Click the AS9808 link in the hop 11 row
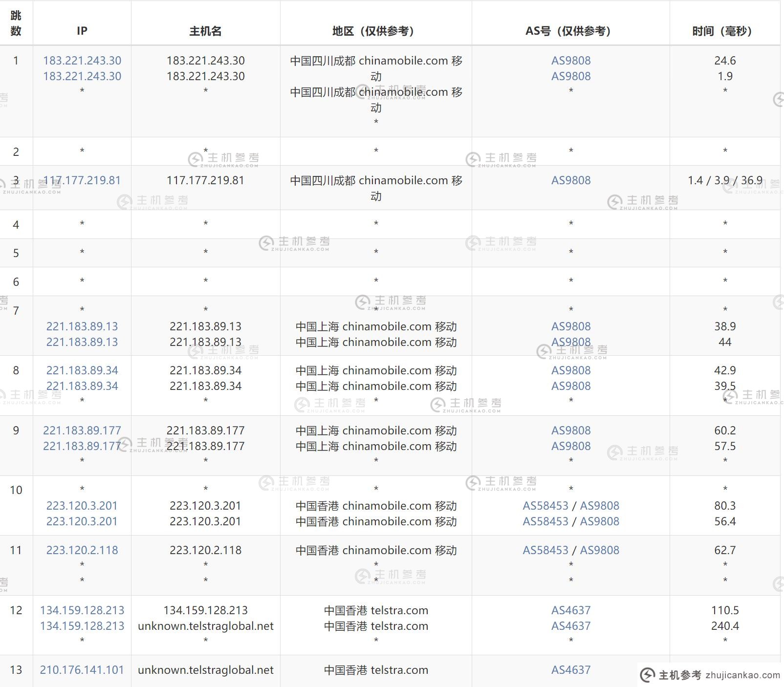 [600, 550]
